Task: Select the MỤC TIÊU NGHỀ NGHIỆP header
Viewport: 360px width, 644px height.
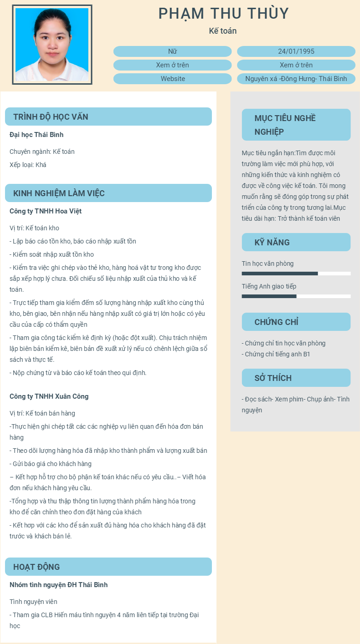Action: [x=296, y=125]
